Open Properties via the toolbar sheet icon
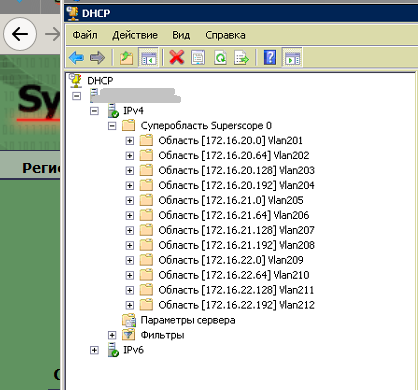The height and width of the screenshot is (390, 418). coord(198,58)
